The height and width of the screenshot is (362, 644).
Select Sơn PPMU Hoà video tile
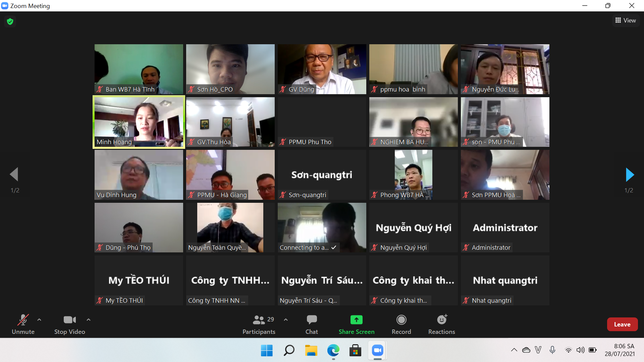pos(505,175)
